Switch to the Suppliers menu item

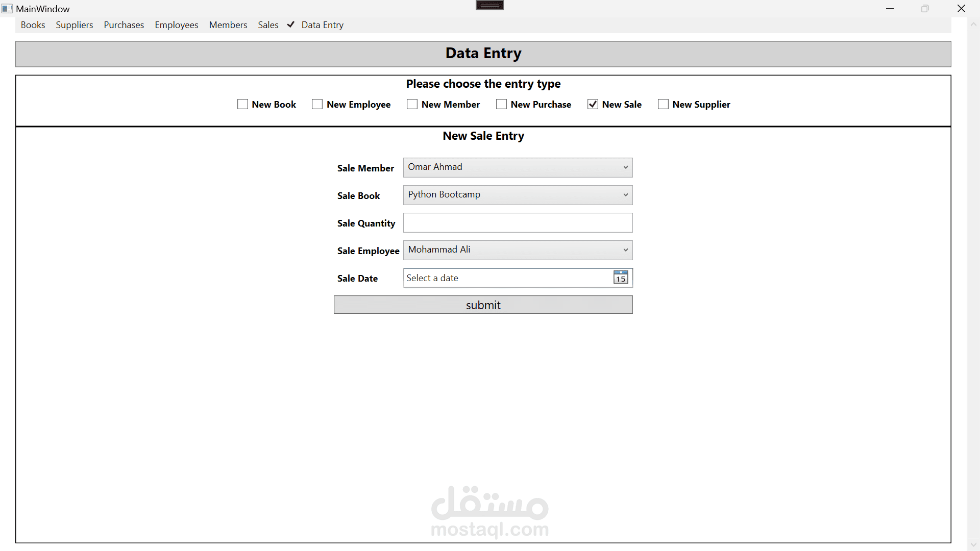tap(75, 25)
